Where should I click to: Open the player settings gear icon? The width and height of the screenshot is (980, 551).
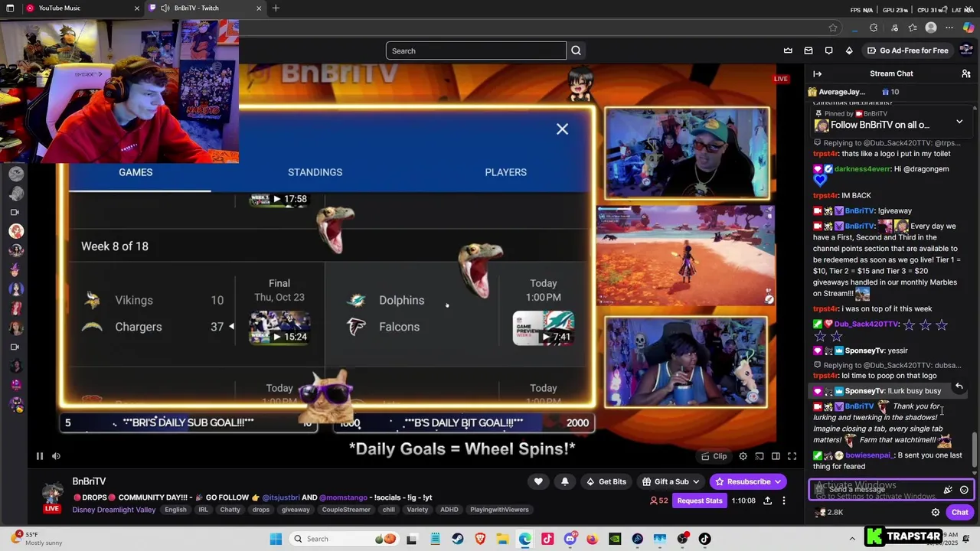coord(743,456)
